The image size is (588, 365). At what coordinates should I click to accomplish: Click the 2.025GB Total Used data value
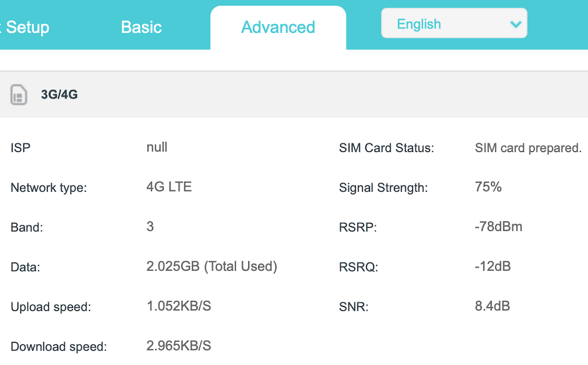(x=212, y=266)
